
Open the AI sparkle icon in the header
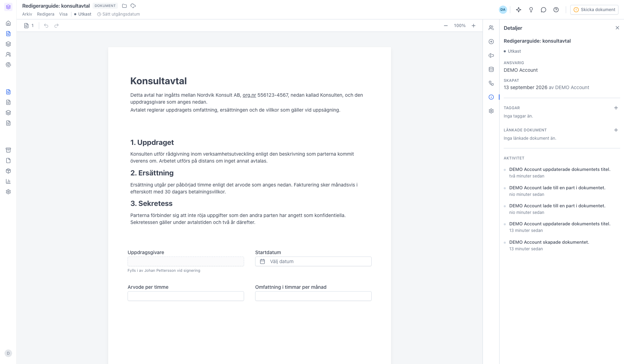click(x=519, y=10)
